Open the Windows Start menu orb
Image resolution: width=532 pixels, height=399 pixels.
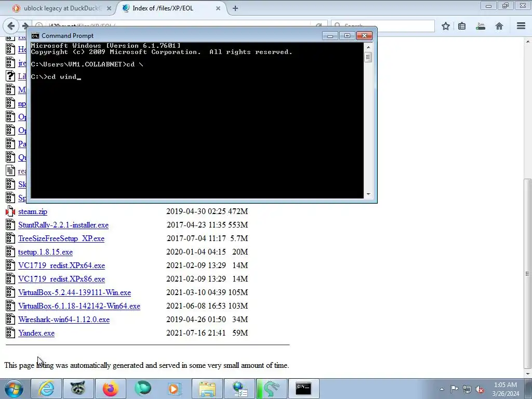(x=14, y=389)
